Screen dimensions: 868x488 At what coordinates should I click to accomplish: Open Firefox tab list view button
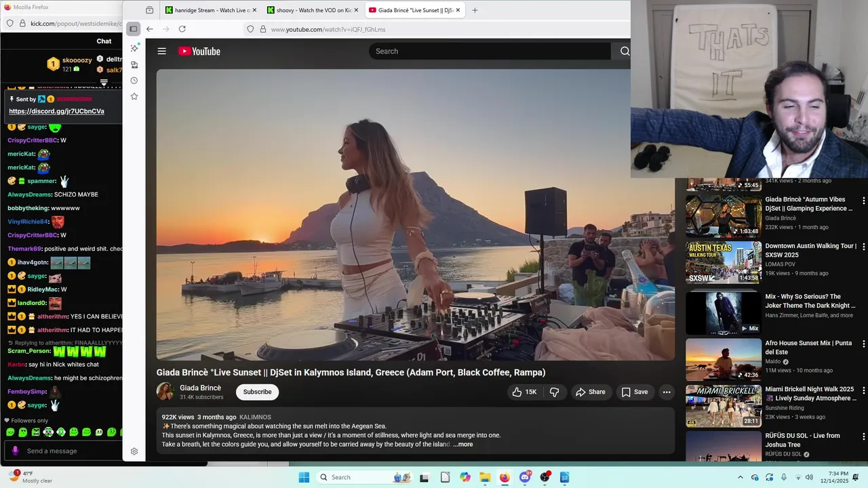(x=149, y=10)
